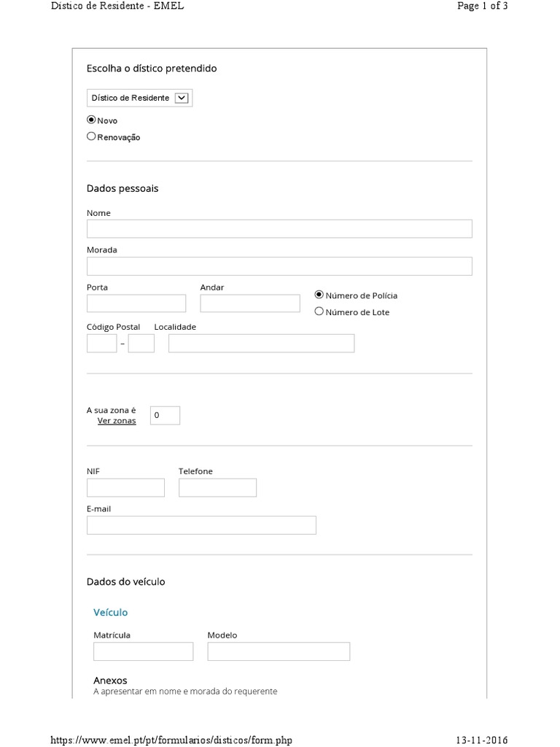Click the Matrícula field
Viewport: 560px width, 747px height.
(144, 651)
